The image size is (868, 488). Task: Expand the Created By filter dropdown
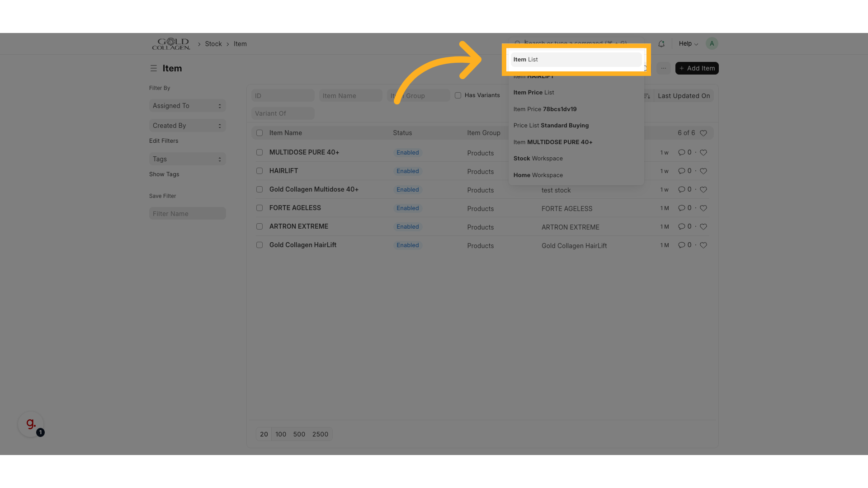pyautogui.click(x=187, y=126)
